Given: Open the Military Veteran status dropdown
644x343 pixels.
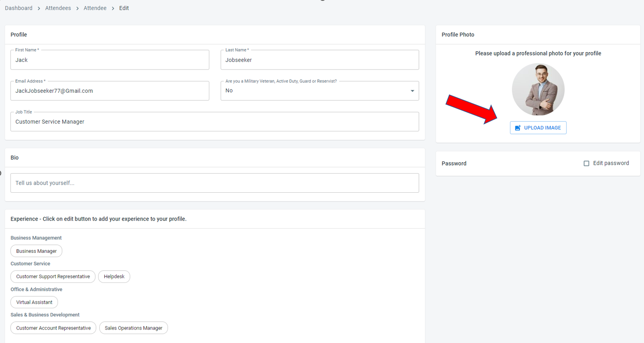Looking at the screenshot, I should click(x=320, y=91).
